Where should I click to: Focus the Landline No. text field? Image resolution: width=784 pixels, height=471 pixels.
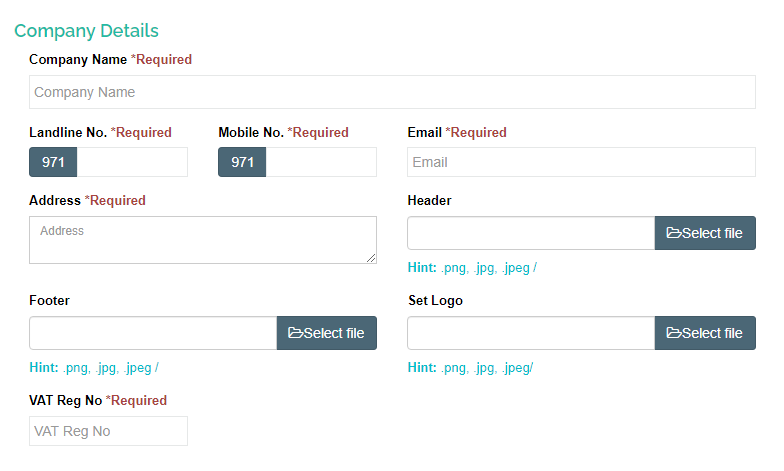132,162
